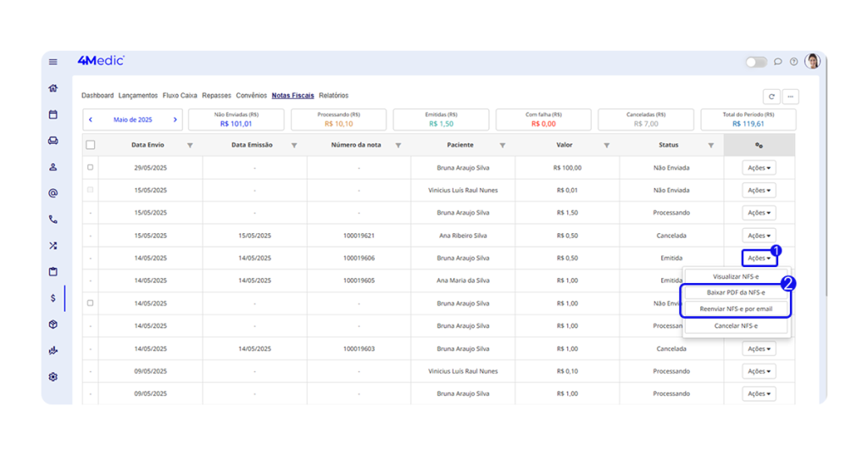Click the 4Medic logo
The image size is (868, 456).
click(x=102, y=61)
